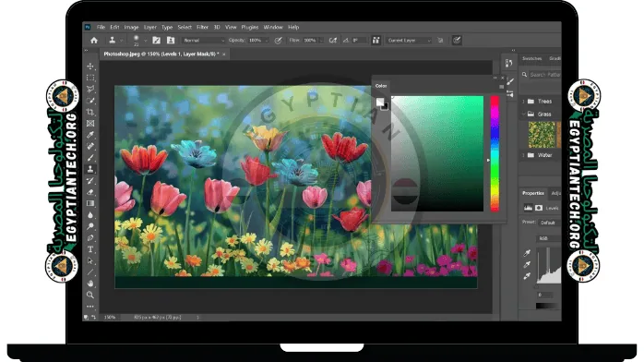Select the Blur tool
644x362 pixels.
click(x=90, y=215)
